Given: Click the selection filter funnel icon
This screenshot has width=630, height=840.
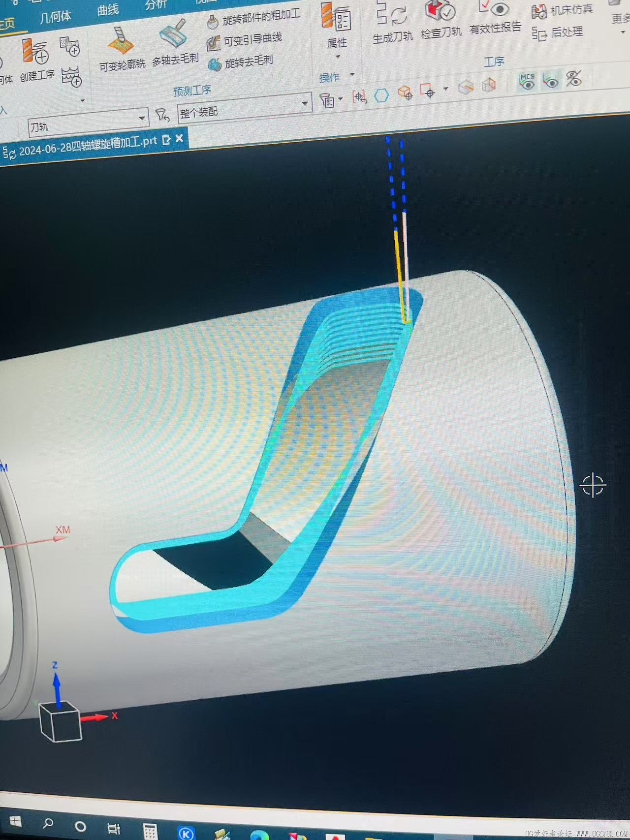Looking at the screenshot, I should 162,115.
